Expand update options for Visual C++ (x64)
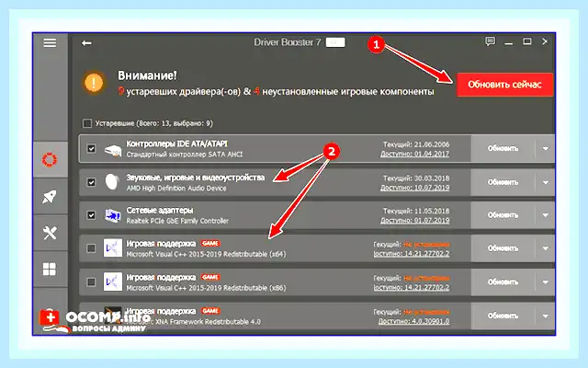588x368 pixels. coord(546,248)
